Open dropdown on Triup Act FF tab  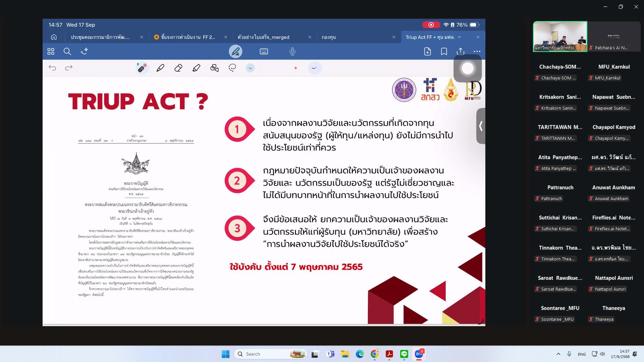pos(460,37)
